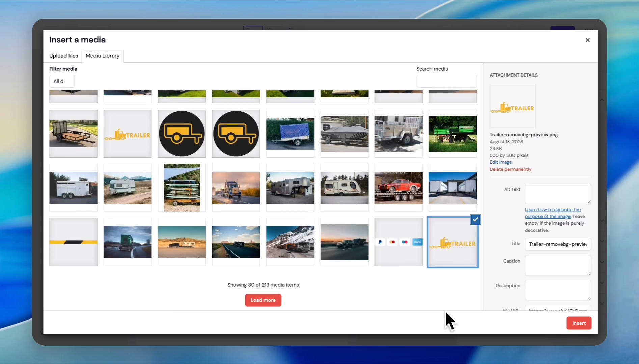Select the blue tarp covered trailer thumbnail

point(290,133)
